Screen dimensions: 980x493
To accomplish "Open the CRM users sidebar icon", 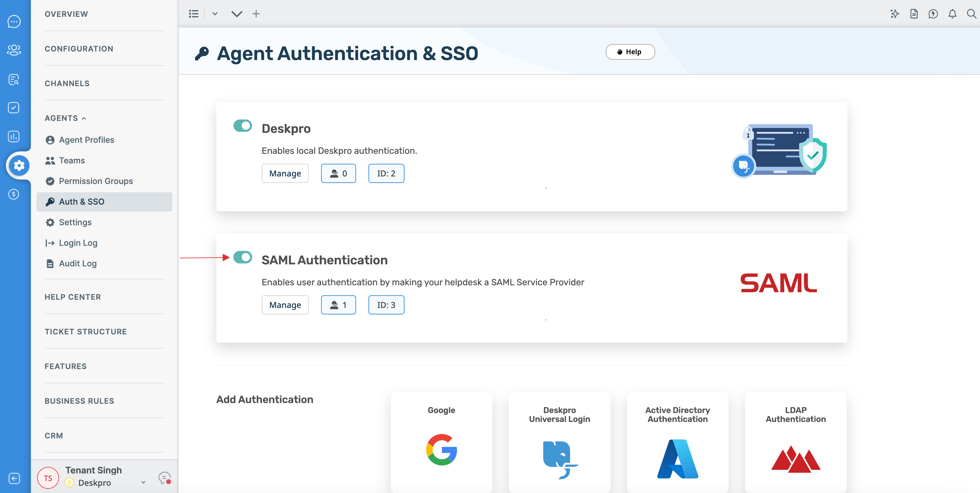I will 14,50.
